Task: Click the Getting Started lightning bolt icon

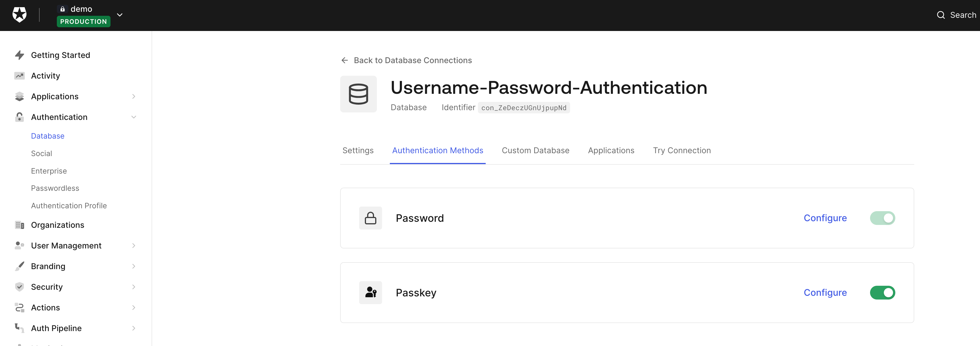Action: 19,55
